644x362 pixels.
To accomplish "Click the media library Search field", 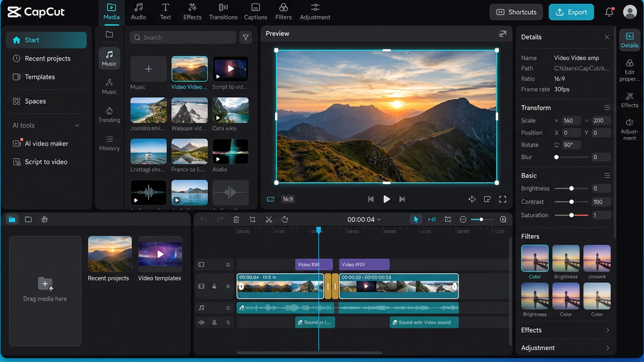I will [183, 37].
